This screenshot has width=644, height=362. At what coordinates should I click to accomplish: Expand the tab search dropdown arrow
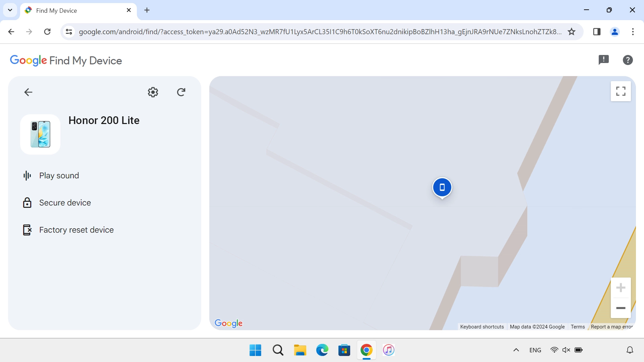[x=10, y=10]
